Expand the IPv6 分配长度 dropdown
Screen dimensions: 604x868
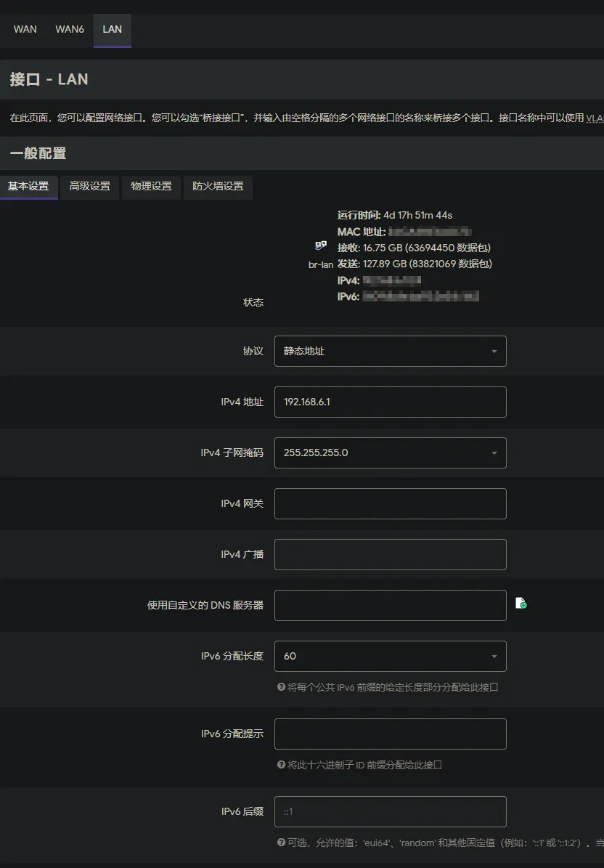tap(390, 656)
